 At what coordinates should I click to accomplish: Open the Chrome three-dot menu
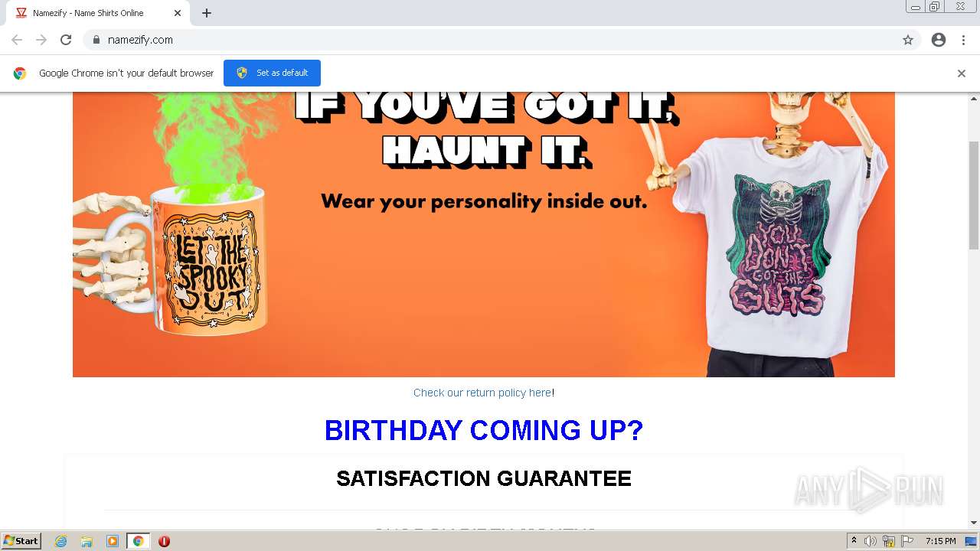tap(963, 40)
